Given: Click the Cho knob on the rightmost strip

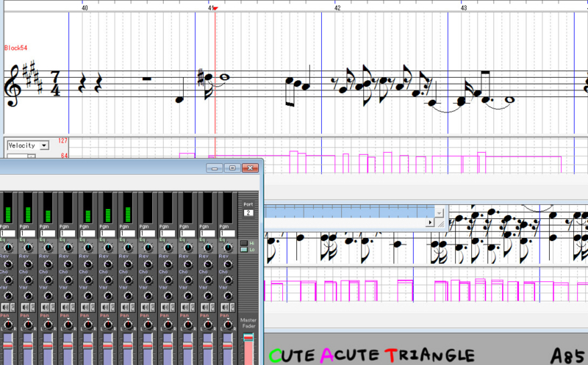Looking at the screenshot, I should (x=228, y=280).
